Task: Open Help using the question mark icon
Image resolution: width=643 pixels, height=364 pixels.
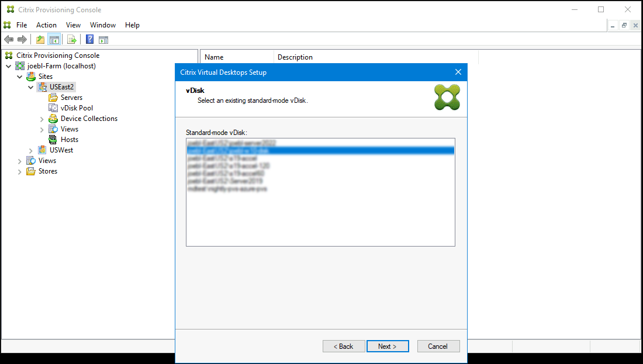Action: click(89, 39)
